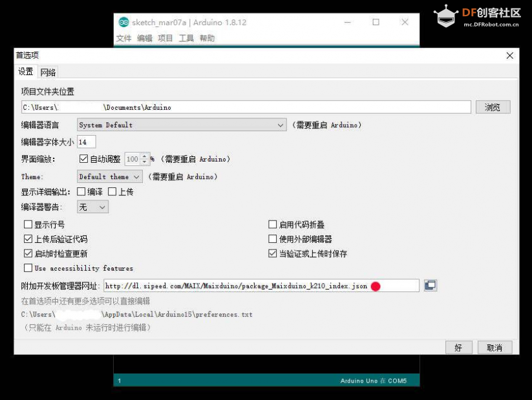
Task: Close the 首选项 preferences dialog
Action: click(509, 56)
